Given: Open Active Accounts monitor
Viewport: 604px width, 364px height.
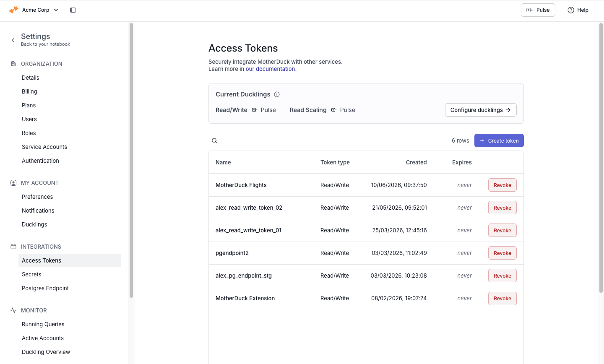Looking at the screenshot, I should point(43,338).
